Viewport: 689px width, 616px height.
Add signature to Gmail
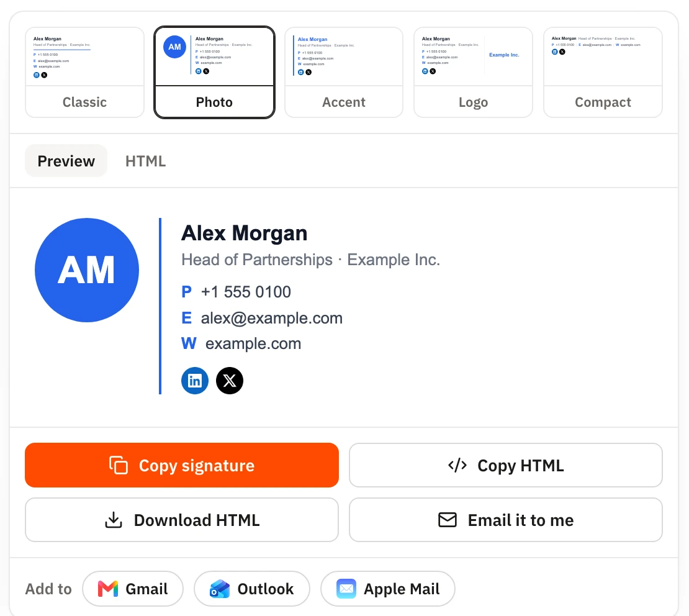coord(133,589)
